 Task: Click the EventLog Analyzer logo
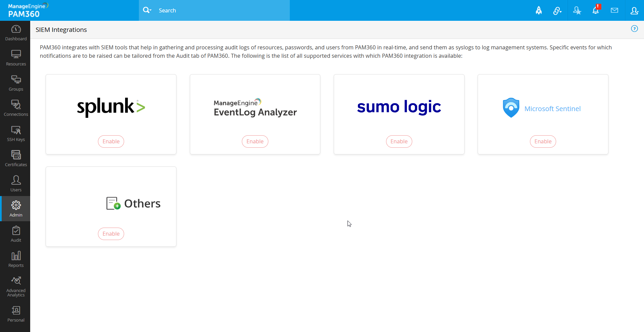(x=255, y=107)
